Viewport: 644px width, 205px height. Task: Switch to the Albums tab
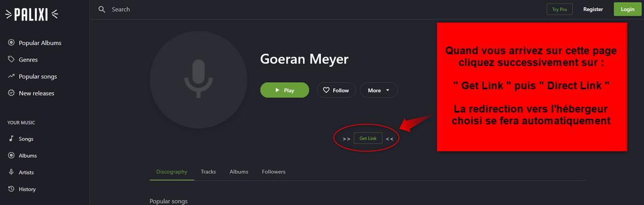coord(239,172)
